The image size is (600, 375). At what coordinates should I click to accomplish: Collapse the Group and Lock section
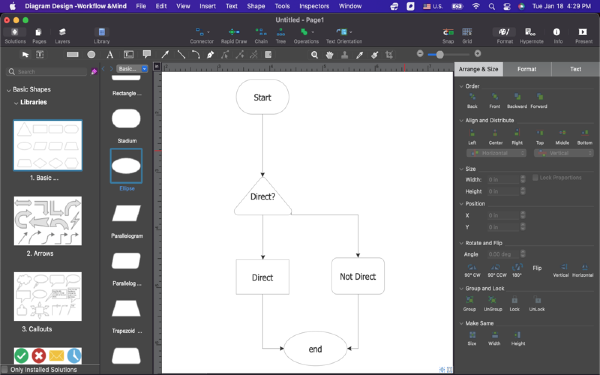point(461,289)
